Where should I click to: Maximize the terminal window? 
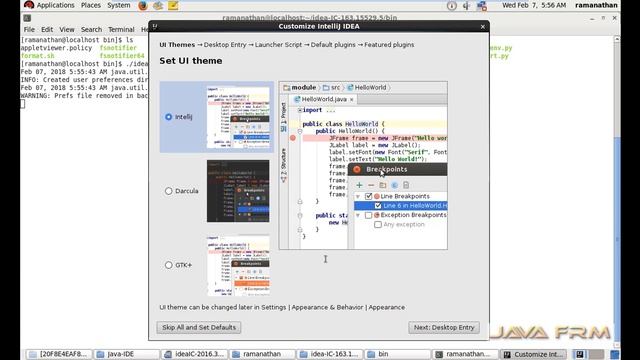click(603, 18)
